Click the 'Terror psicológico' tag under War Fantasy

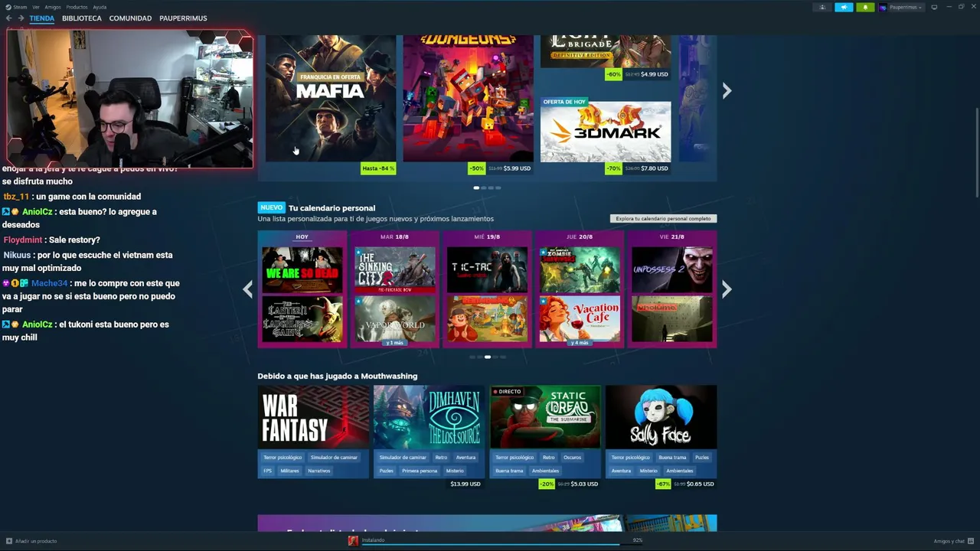click(283, 458)
